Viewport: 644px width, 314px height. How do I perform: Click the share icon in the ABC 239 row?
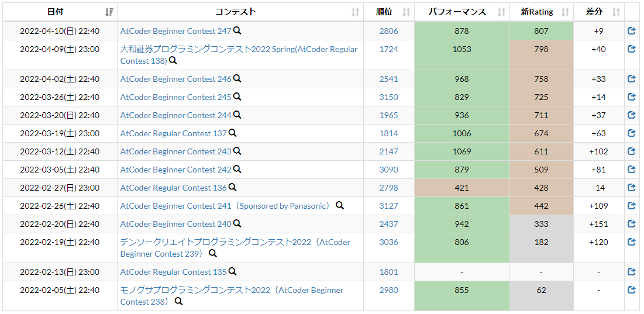[x=632, y=241]
